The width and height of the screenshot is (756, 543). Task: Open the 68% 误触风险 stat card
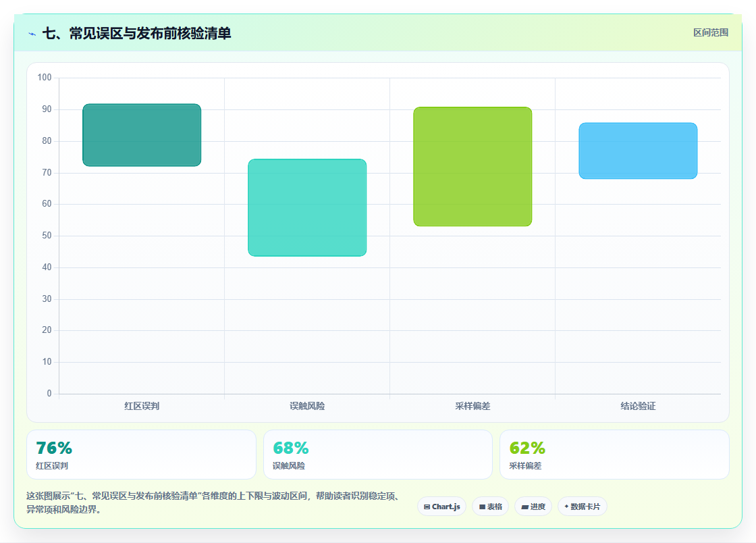pos(377,455)
